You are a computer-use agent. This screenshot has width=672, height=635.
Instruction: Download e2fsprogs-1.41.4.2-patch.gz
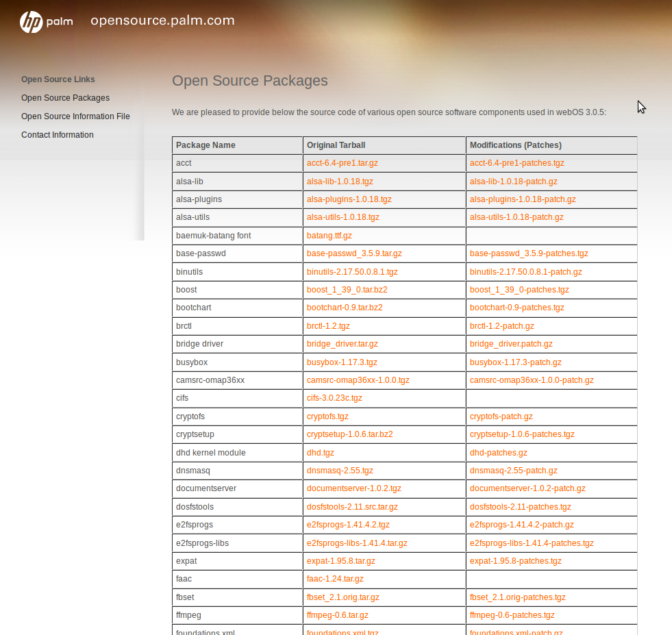tap(521, 525)
